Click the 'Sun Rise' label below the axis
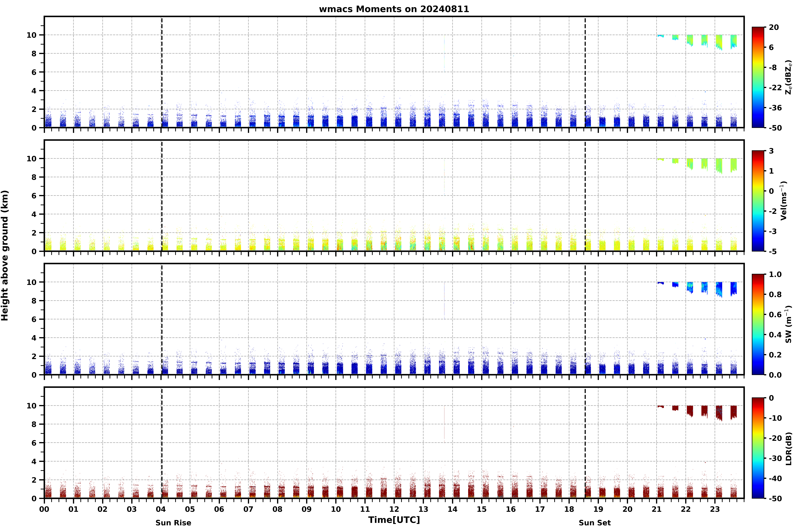 point(173,523)
